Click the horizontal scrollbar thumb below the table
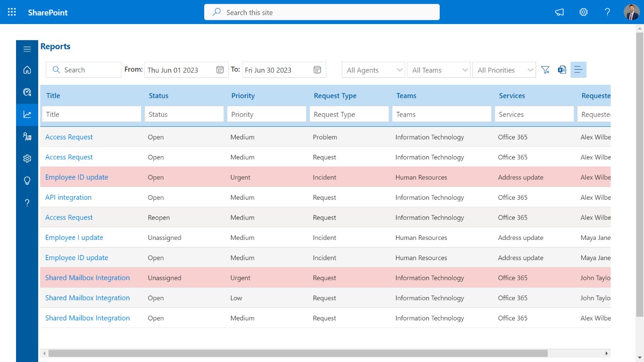The image size is (644, 362). 298,353
